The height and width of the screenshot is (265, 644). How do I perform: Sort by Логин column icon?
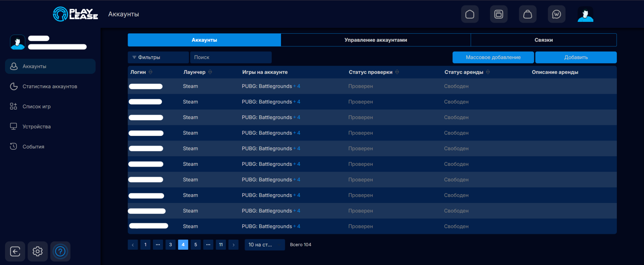pos(151,72)
